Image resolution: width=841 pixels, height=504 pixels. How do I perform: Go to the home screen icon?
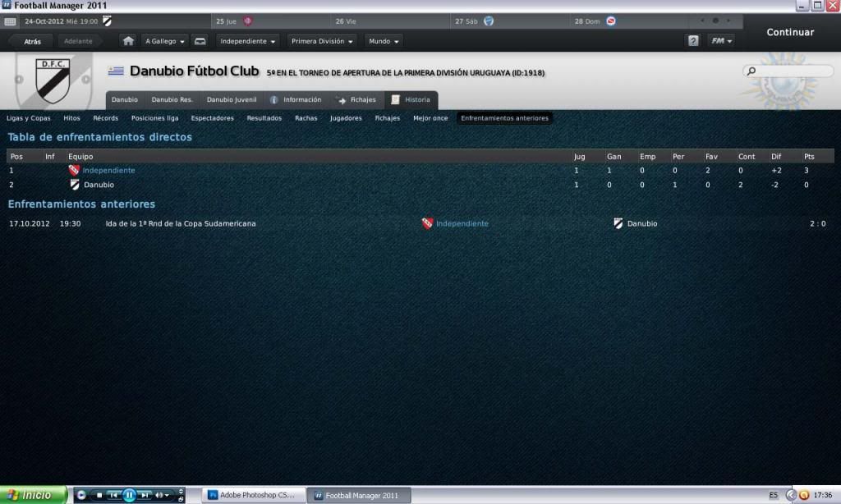point(128,41)
